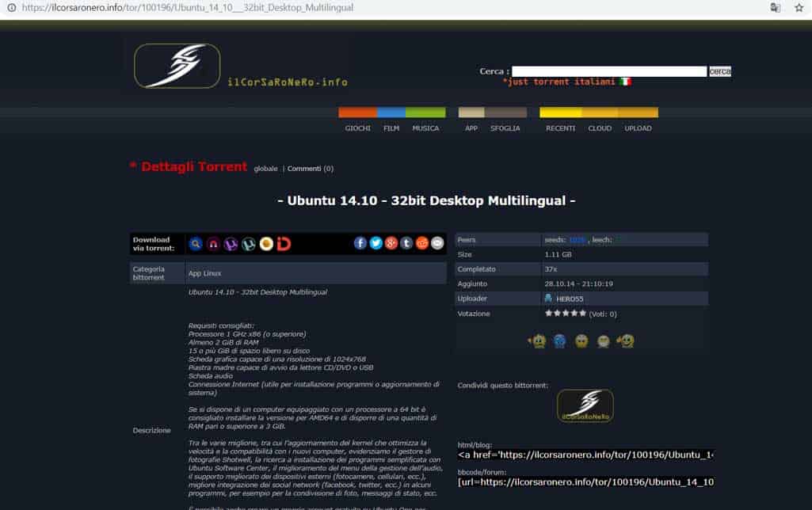
Task: Open the SFOGLIA section
Action: (505, 128)
